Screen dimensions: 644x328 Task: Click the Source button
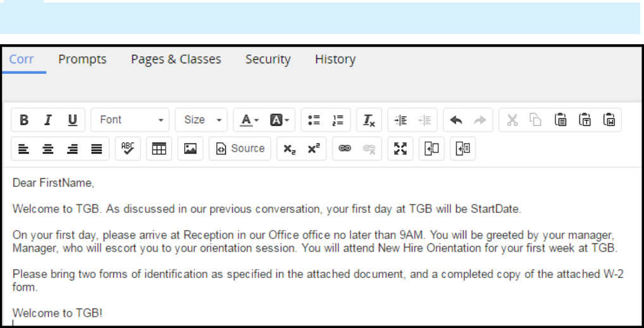click(x=240, y=149)
